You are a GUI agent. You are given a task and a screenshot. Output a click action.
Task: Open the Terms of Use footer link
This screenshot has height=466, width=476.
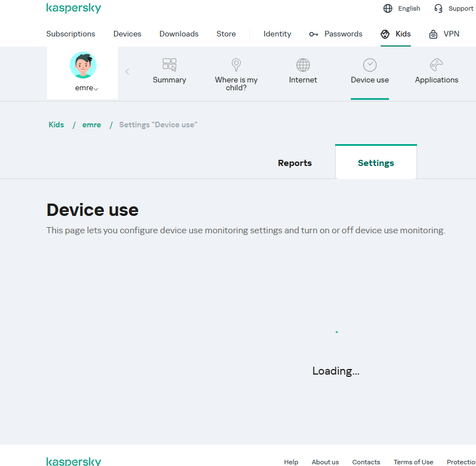[x=414, y=462]
